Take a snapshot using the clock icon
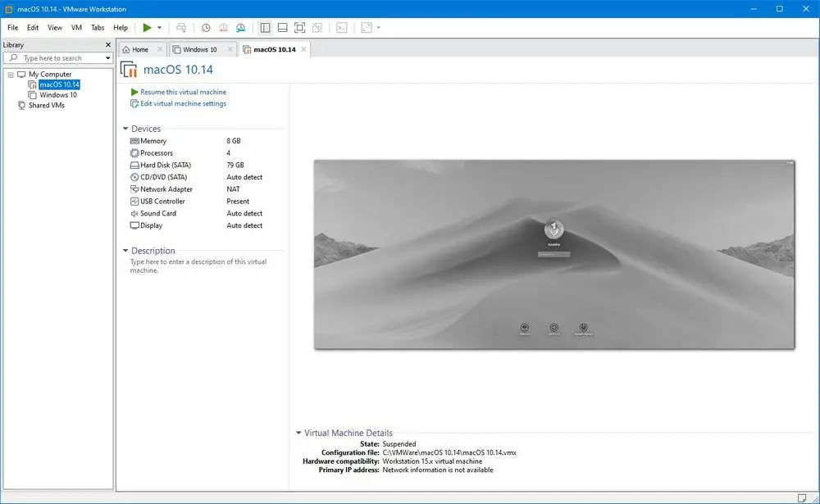Screen dimensions: 820x504 tap(206, 28)
